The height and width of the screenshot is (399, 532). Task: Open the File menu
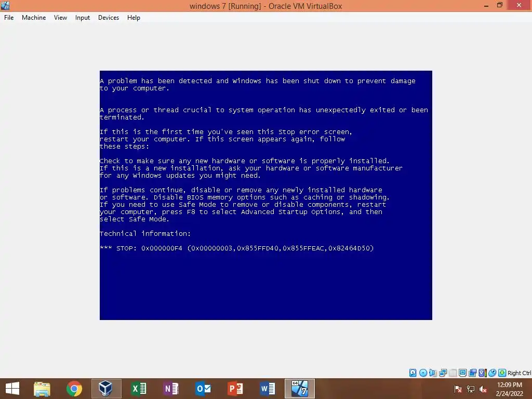[9, 18]
